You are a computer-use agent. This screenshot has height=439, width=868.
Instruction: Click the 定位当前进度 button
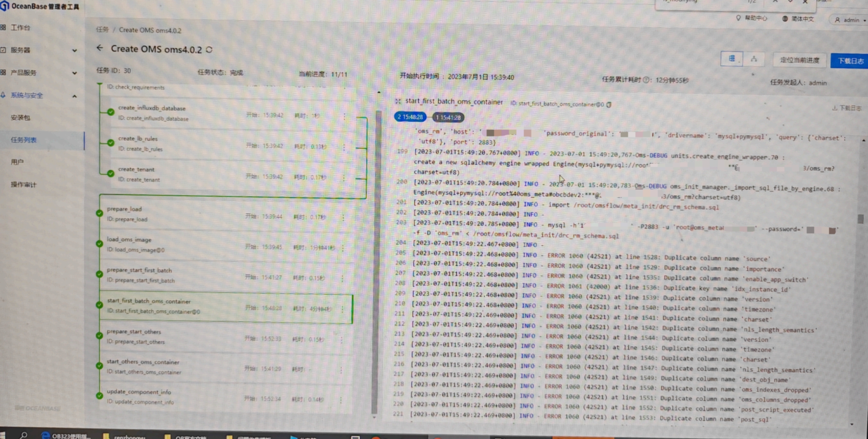point(799,60)
